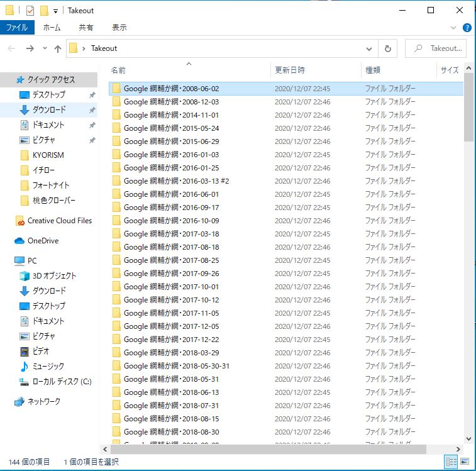Go back with the back arrow
The height and width of the screenshot is (471, 476).
(11, 48)
